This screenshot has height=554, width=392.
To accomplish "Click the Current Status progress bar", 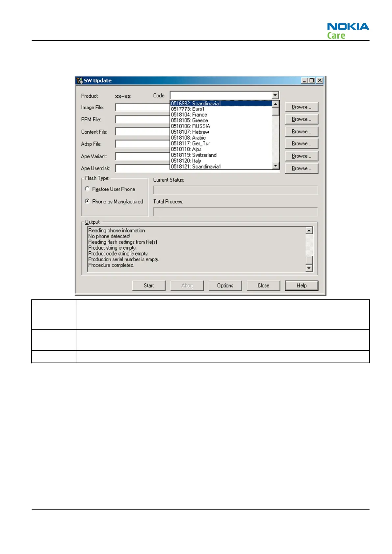I will 235,190.
